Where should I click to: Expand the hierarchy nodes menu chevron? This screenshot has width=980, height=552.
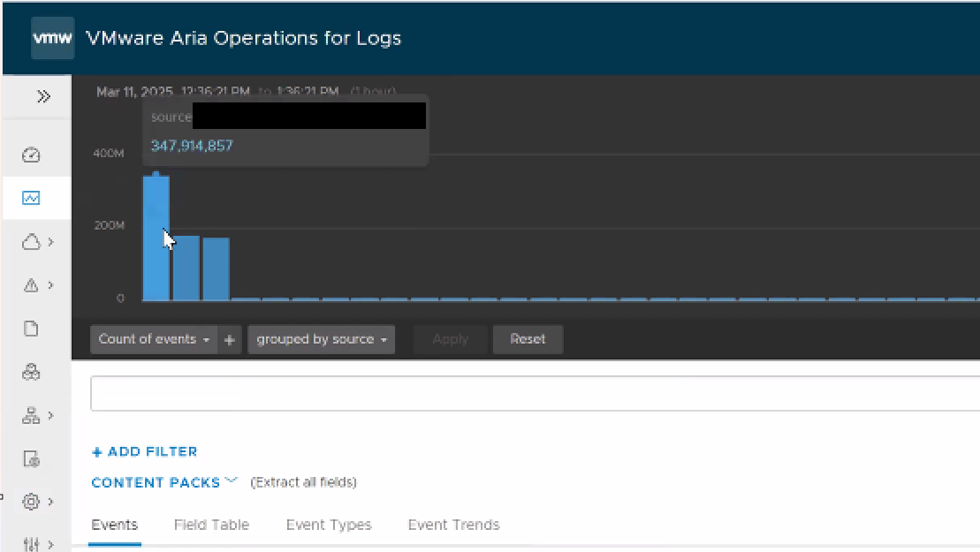point(51,415)
